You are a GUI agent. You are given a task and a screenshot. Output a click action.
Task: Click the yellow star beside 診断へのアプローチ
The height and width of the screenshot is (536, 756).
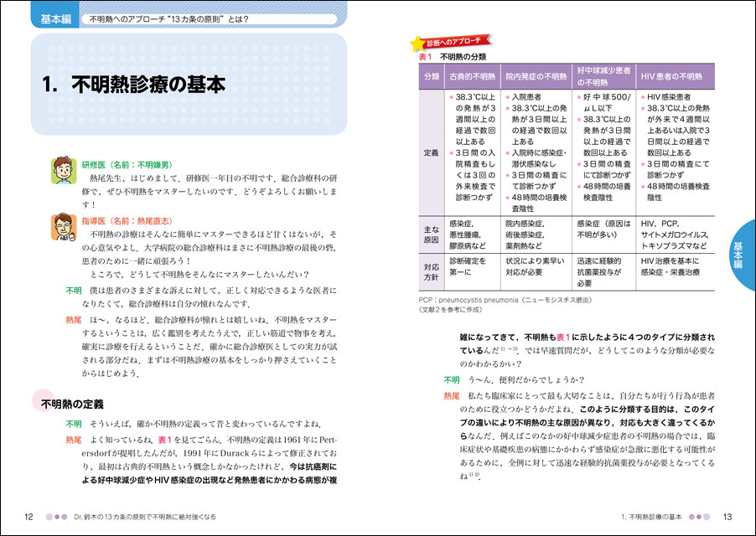click(414, 41)
